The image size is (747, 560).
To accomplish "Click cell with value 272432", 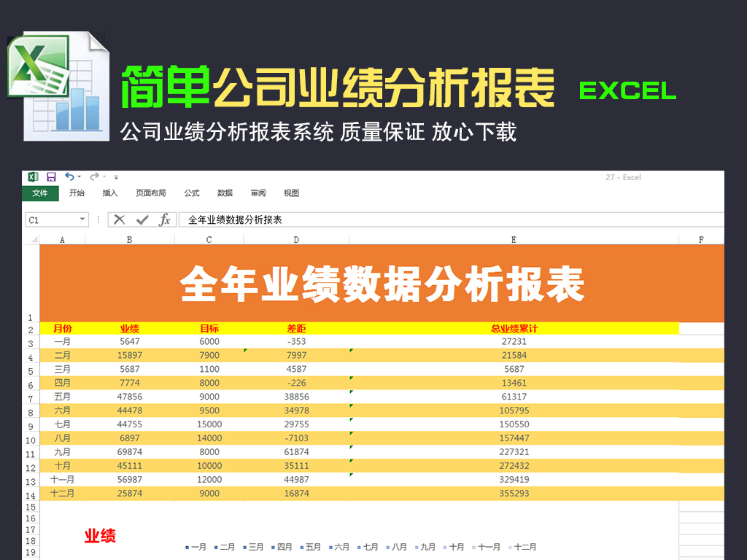I will [x=514, y=466].
